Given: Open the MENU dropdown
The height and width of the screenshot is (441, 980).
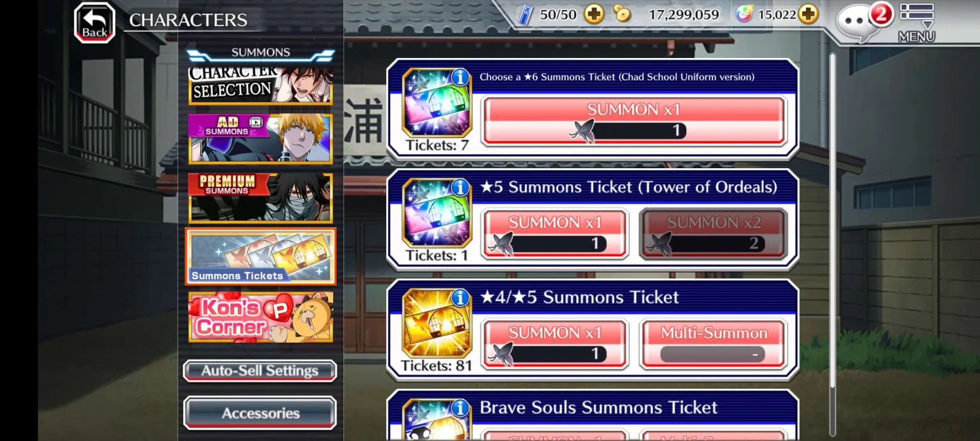Looking at the screenshot, I should 916,23.
